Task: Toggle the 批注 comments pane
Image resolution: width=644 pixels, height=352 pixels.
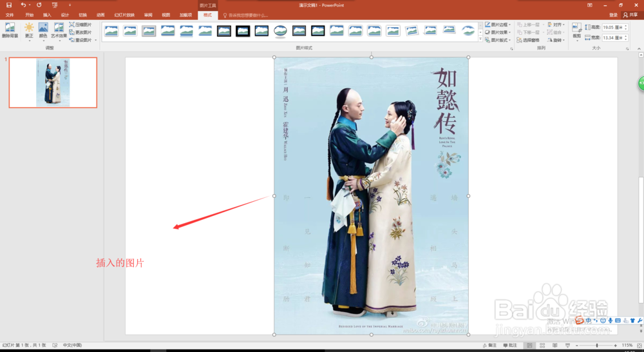Action: (511, 346)
